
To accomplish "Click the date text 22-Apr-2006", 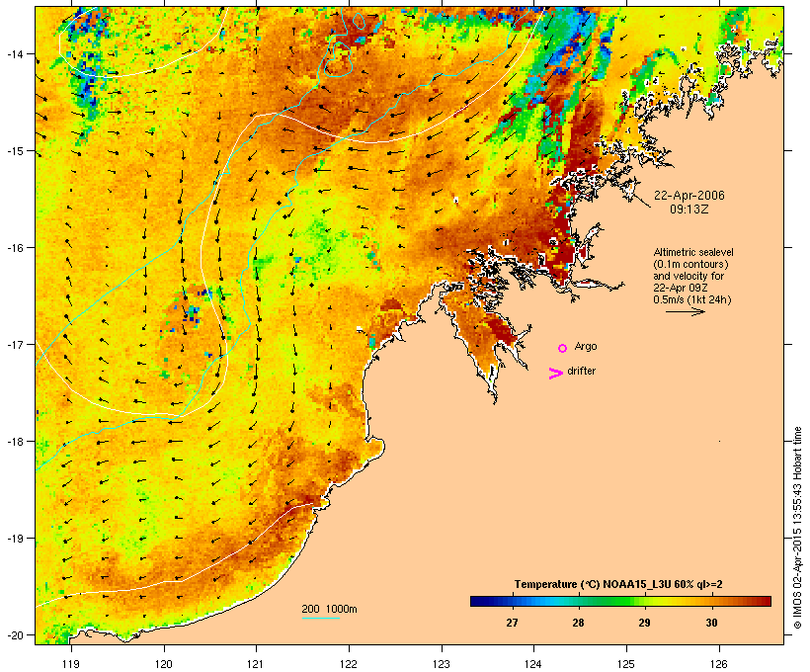I will [x=689, y=196].
